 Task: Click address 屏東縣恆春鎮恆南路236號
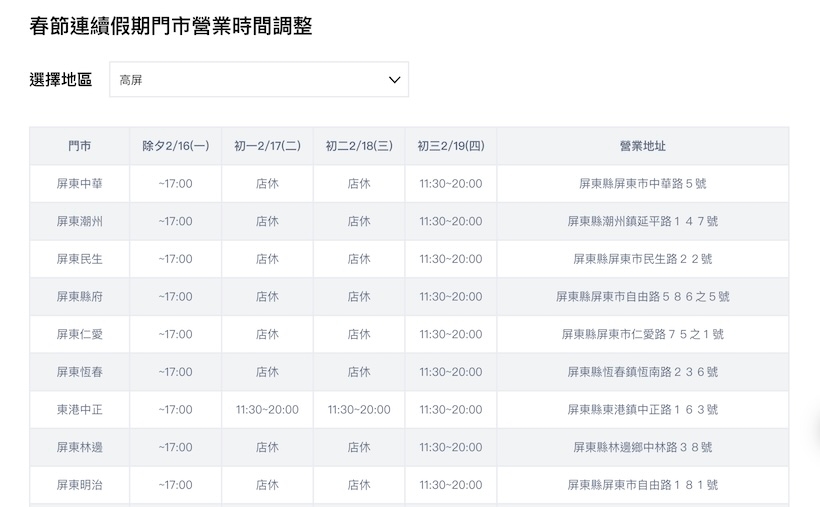[x=643, y=372]
